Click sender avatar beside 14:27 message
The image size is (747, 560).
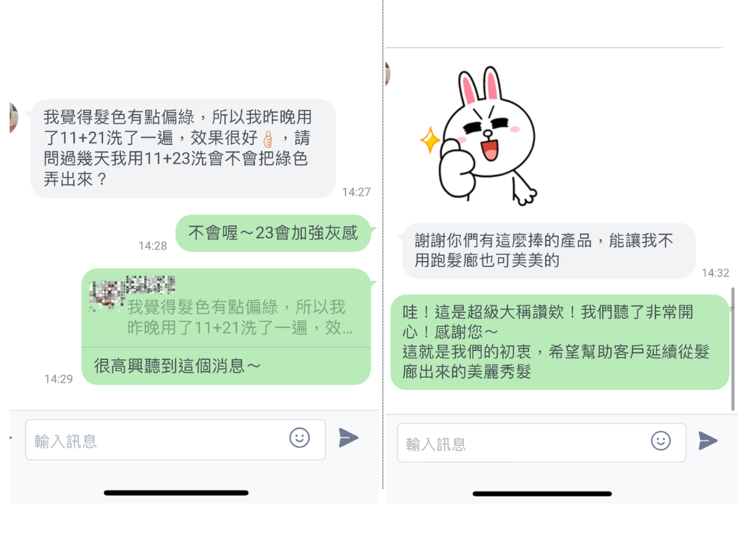pos(13,117)
